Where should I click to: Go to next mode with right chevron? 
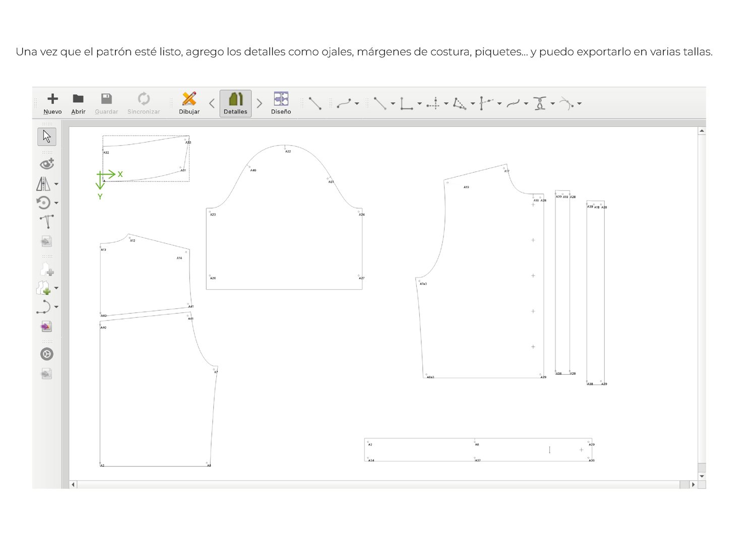tap(259, 104)
